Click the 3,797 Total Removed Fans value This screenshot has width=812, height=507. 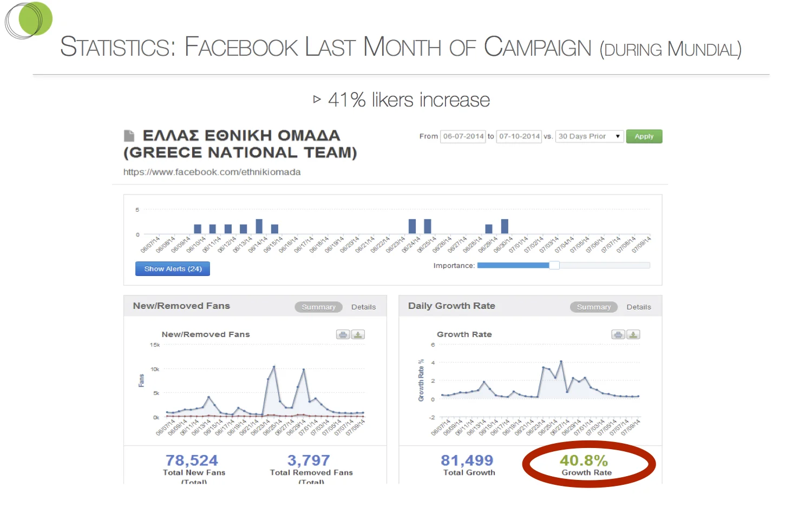[309, 460]
